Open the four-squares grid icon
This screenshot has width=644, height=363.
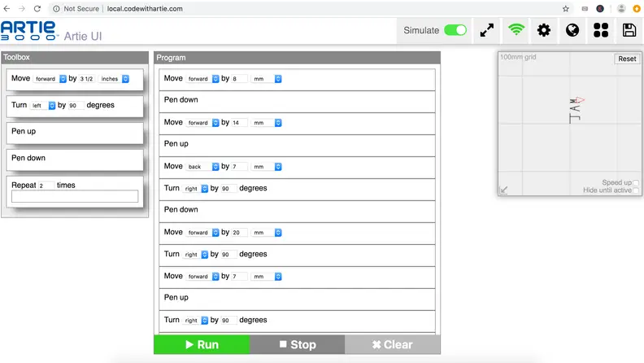(x=600, y=30)
